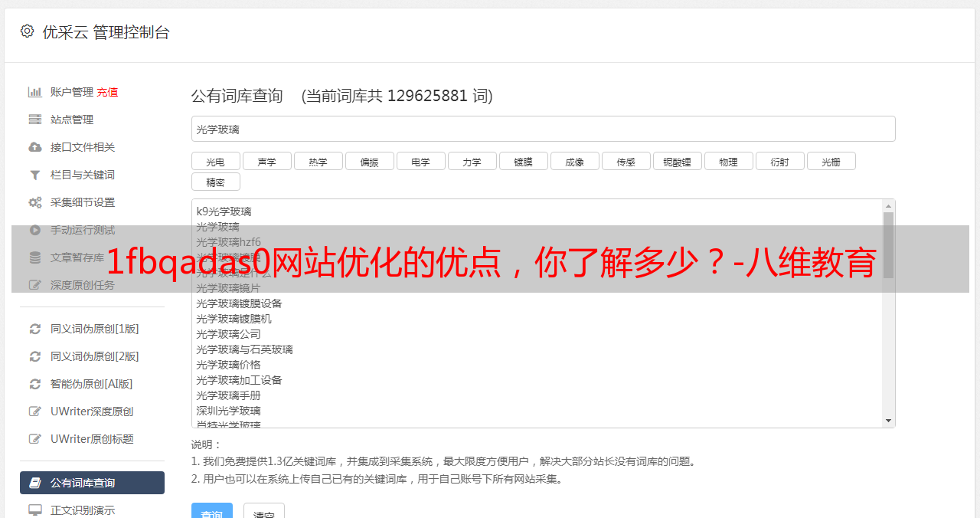Select the 站点管理 server icon

coord(35,120)
